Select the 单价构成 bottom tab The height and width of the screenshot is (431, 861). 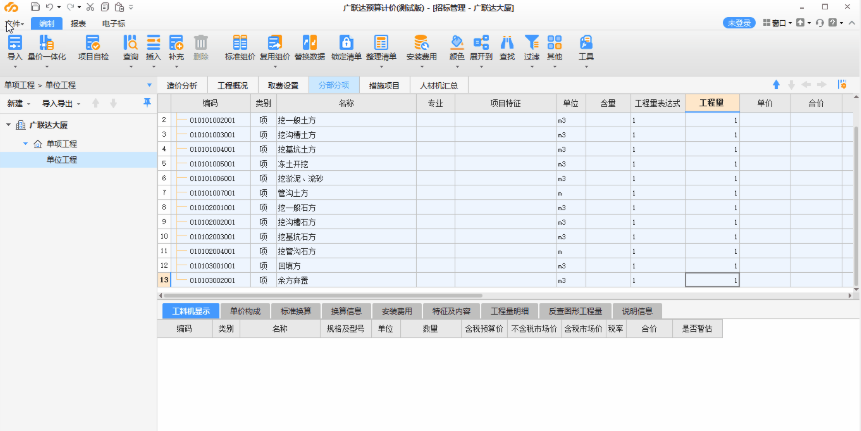coord(240,311)
